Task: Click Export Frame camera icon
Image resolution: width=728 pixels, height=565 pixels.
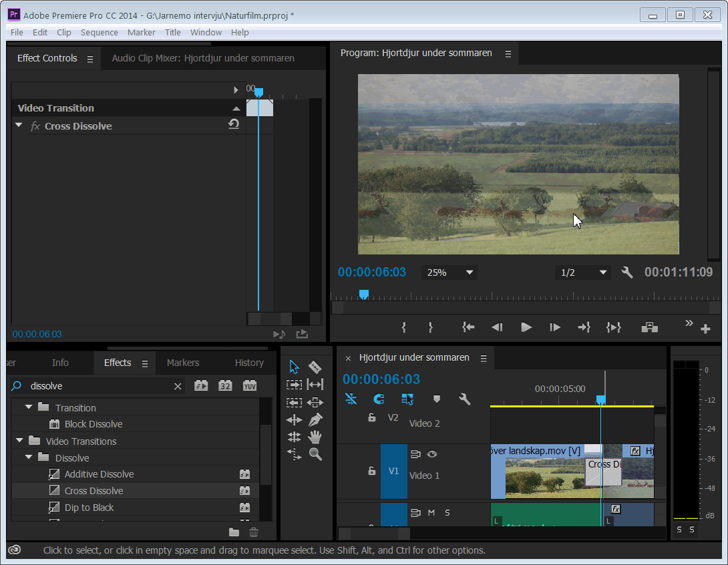Action: (x=649, y=327)
